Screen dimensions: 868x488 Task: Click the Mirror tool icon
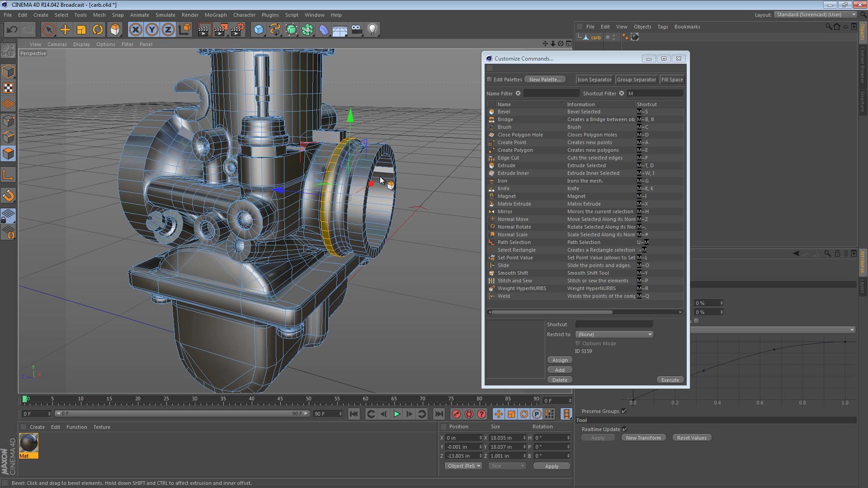(491, 211)
